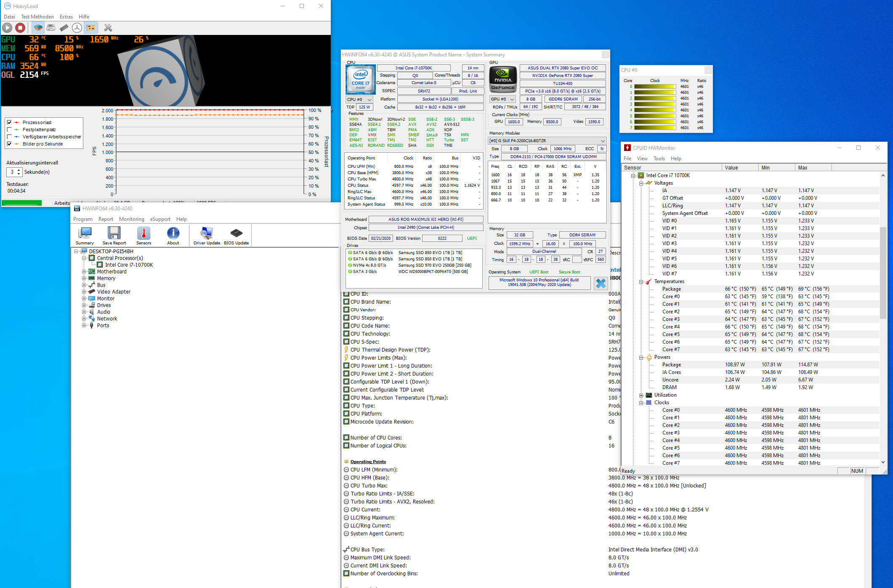This screenshot has height=588, width=893.
Task: Click the Intel Core i7 logo in System Summary
Action: [361, 79]
